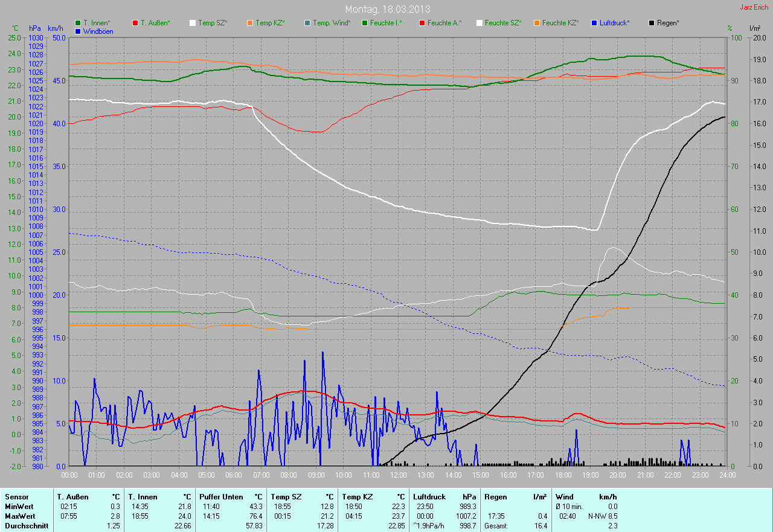The width and height of the screenshot is (773, 532).
Task: Click the Jarz Erich text in corner
Action: 754,8
